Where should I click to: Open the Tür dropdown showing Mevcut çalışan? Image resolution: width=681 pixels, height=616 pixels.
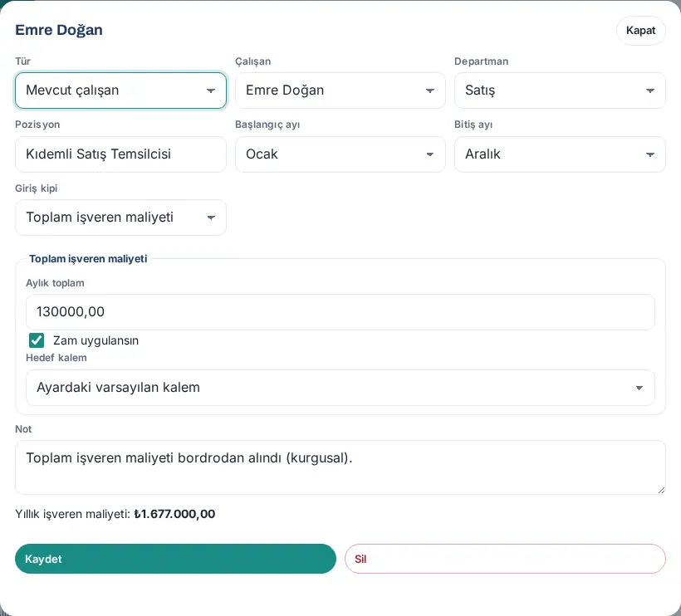click(x=120, y=90)
